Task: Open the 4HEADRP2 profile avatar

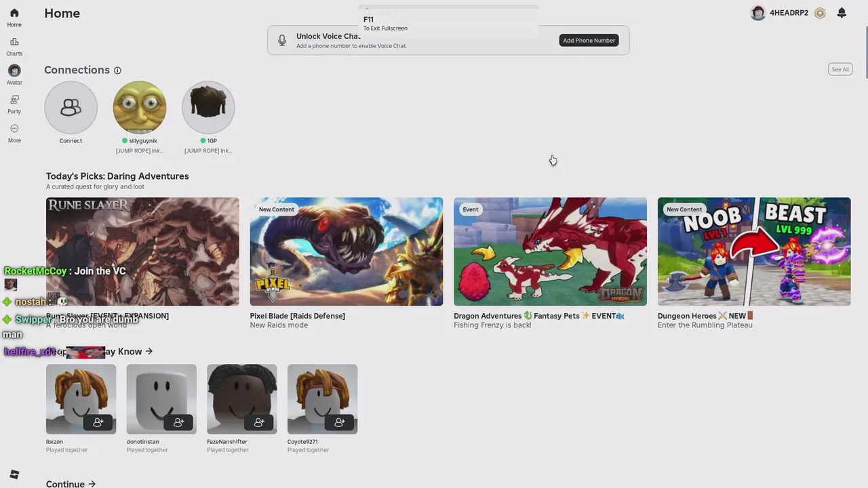Action: coord(758,13)
